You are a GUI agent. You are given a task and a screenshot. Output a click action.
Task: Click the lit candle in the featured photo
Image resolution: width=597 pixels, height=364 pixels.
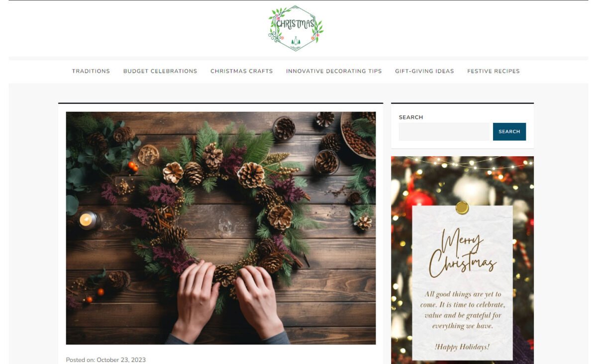(88, 220)
